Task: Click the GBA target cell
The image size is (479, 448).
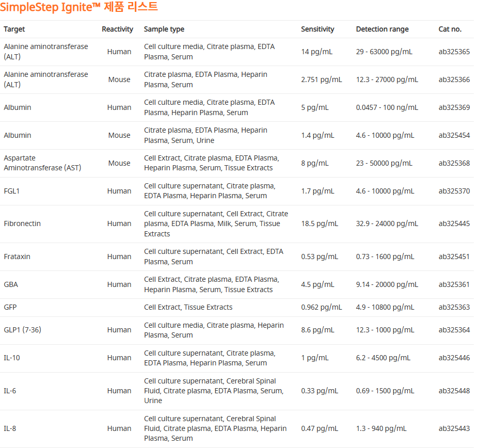Action: pyautogui.click(x=11, y=284)
